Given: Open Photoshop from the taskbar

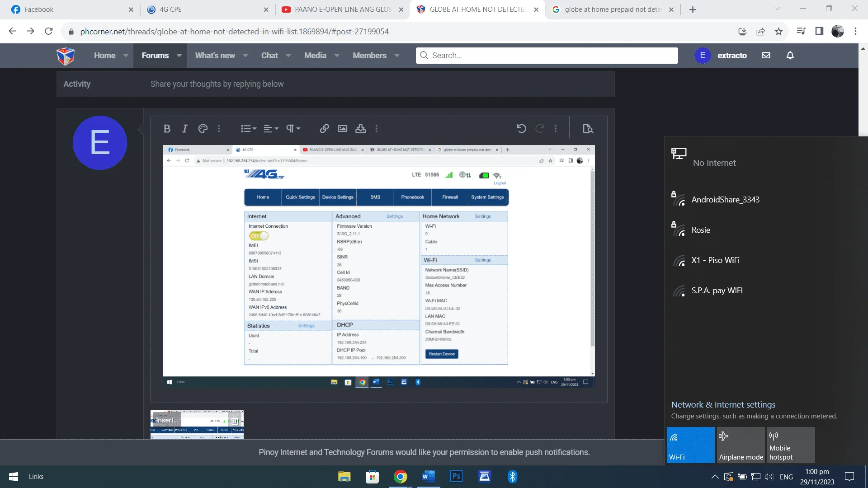Looking at the screenshot, I should coord(457,477).
